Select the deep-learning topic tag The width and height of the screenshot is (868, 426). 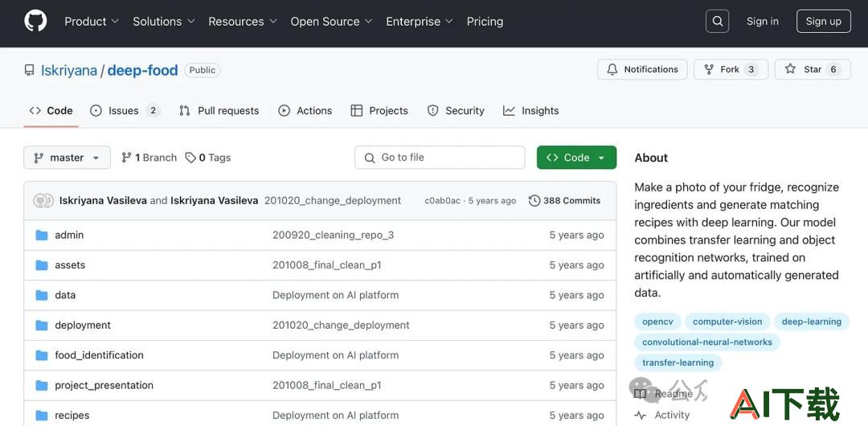(x=812, y=322)
